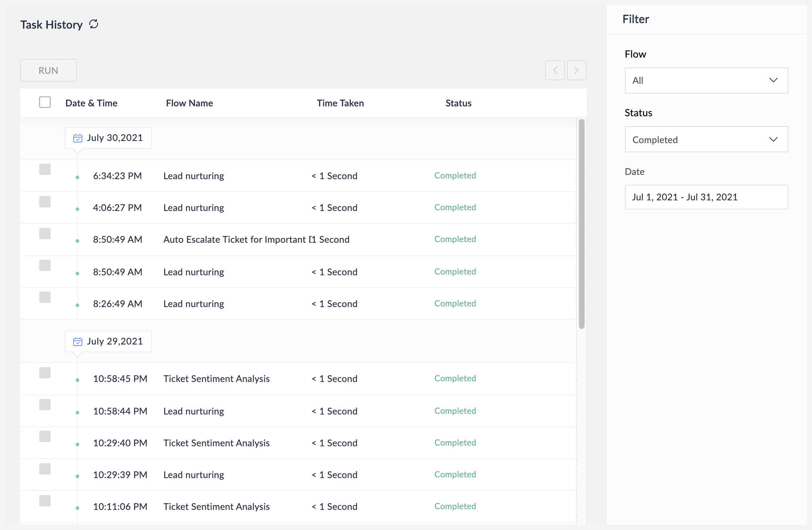Image resolution: width=812 pixels, height=530 pixels.
Task: Go to next page using right arrow
Action: tap(576, 70)
